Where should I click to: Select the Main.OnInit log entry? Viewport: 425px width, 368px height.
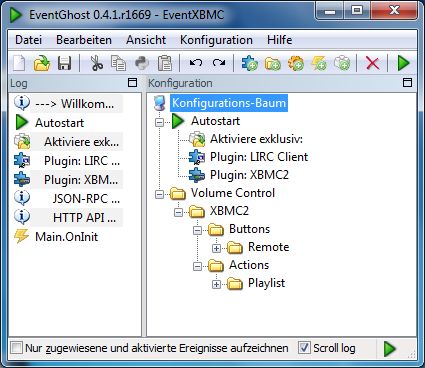[67, 237]
